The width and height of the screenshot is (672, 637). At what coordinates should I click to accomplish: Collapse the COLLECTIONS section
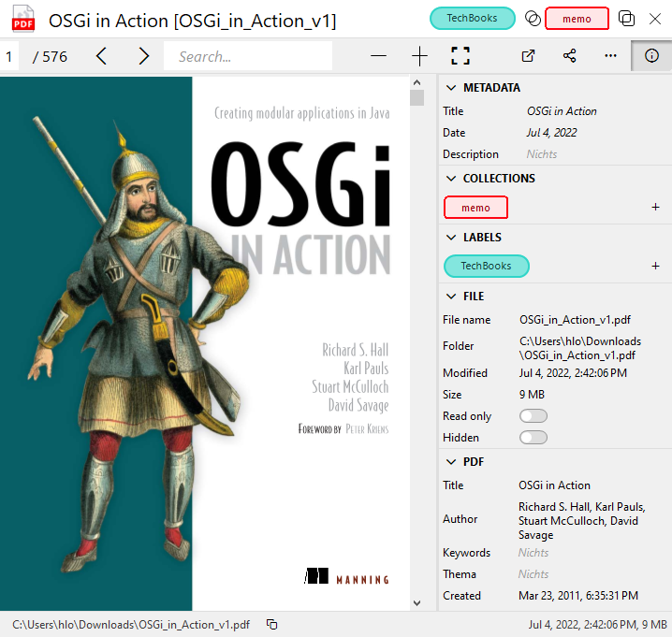coord(451,179)
